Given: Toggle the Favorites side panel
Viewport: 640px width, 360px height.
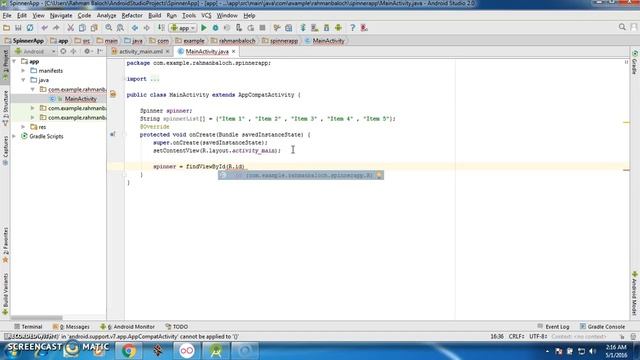Looking at the screenshot, I should 5,245.
